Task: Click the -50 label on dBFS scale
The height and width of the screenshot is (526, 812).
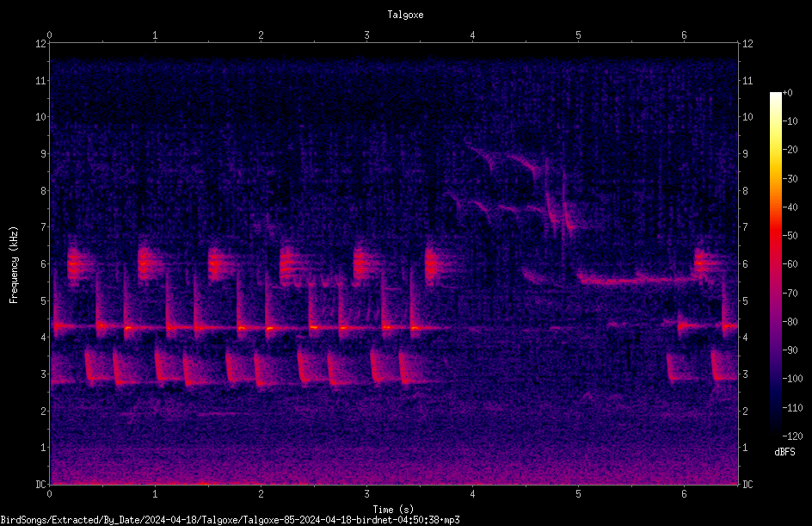Action: tap(790, 235)
